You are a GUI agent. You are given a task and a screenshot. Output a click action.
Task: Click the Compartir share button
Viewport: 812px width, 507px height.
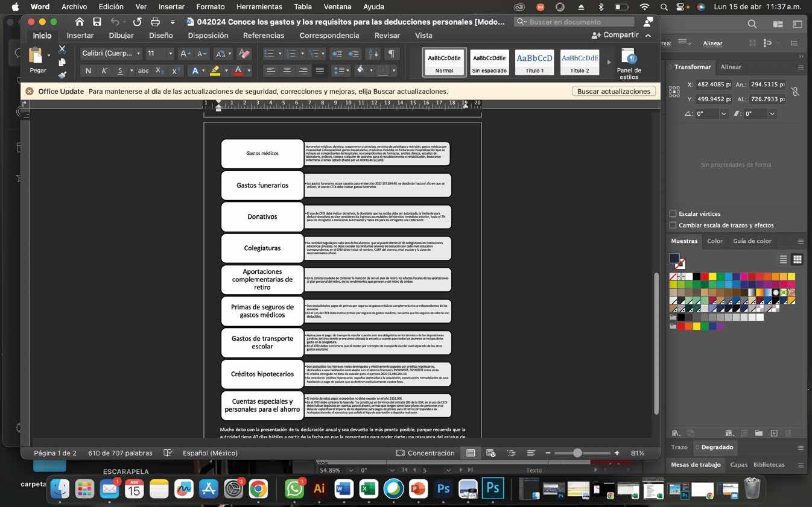[615, 36]
